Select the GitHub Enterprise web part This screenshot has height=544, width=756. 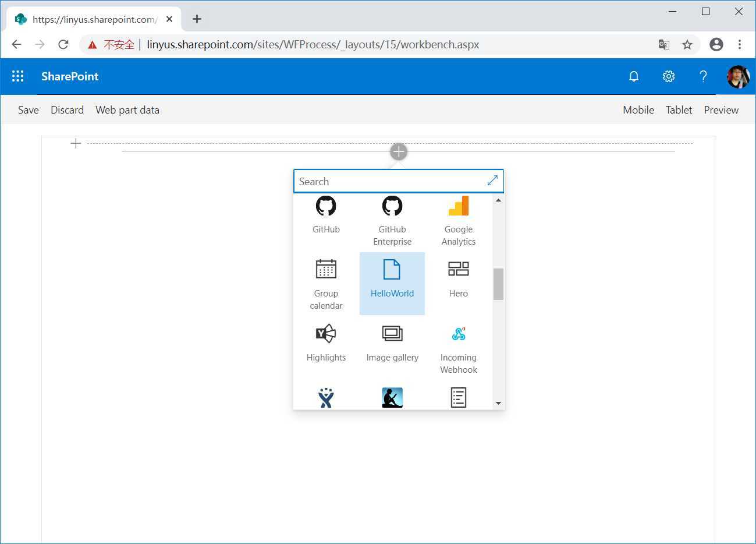tap(392, 221)
